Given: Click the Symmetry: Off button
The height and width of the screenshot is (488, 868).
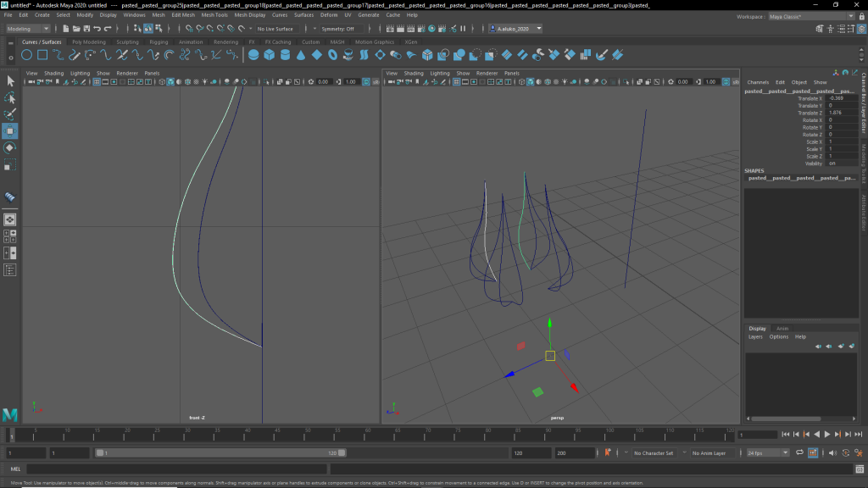Looking at the screenshot, I should pos(337,29).
